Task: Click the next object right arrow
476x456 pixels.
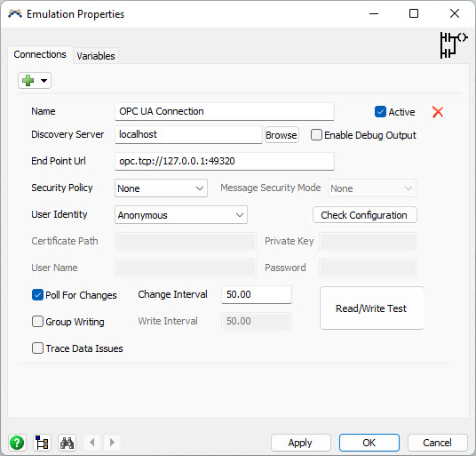Action: (112, 443)
